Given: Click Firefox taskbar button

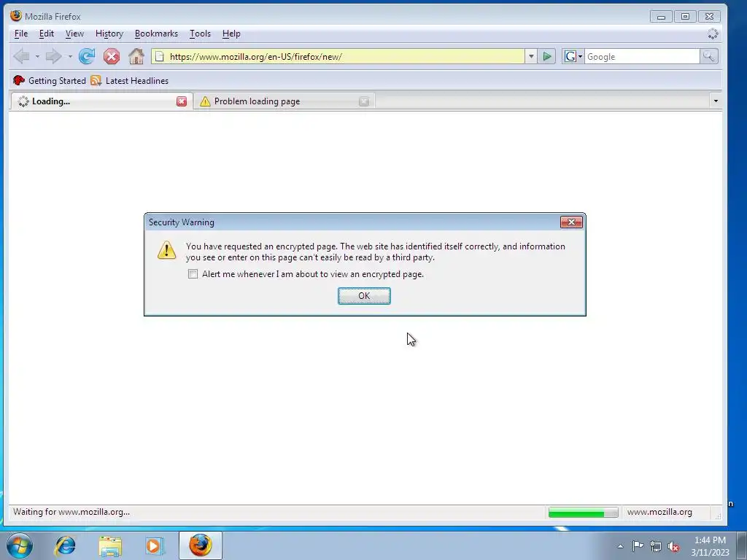Looking at the screenshot, I should pyautogui.click(x=201, y=545).
